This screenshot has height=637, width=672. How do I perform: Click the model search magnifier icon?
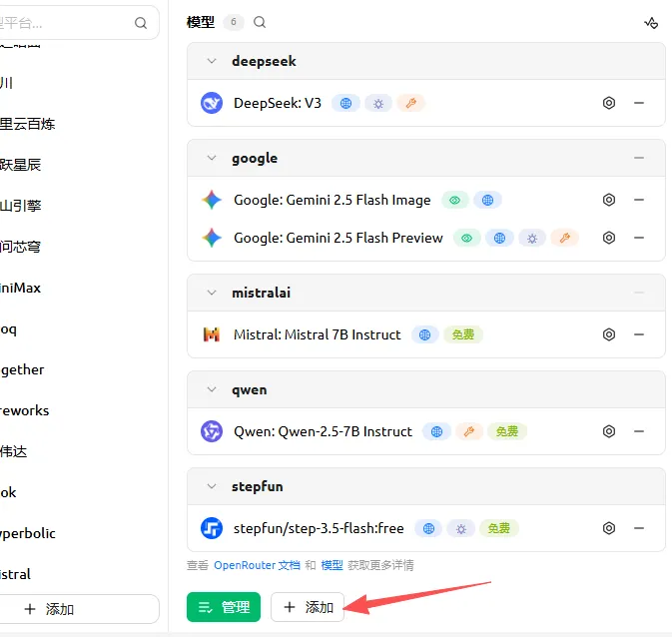(x=260, y=22)
